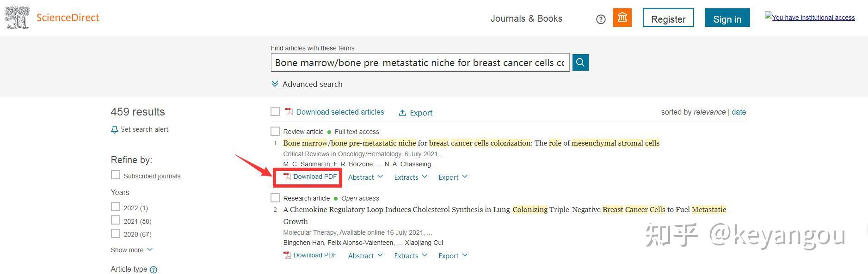Screen dimensions: 868x274
Task: Open the Journals & Books menu
Action: pyautogui.click(x=526, y=19)
